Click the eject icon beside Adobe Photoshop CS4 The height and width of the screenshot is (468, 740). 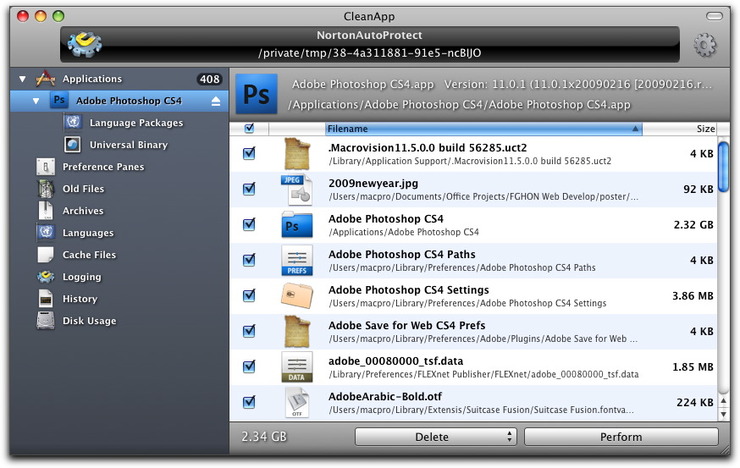[x=215, y=101]
